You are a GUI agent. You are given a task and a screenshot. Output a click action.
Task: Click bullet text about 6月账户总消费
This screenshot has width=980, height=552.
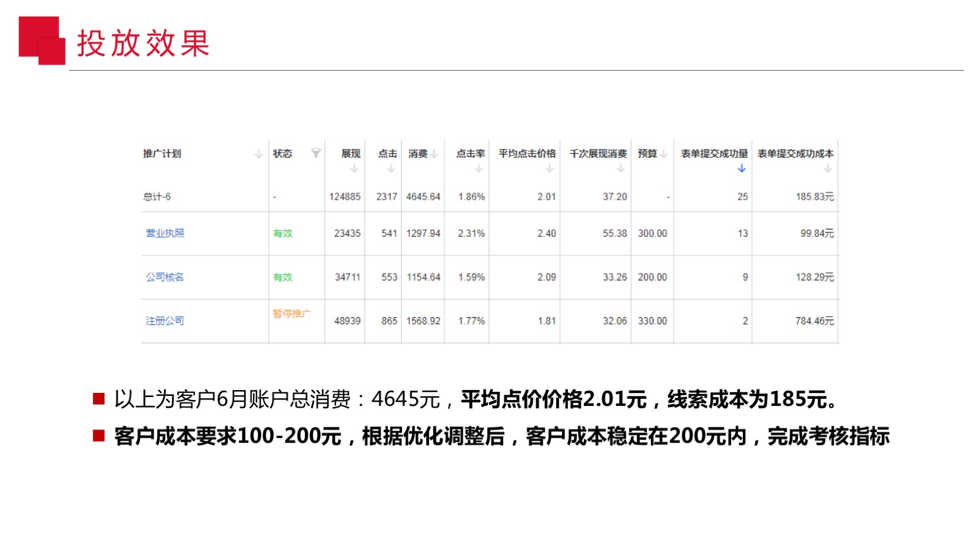click(476, 399)
